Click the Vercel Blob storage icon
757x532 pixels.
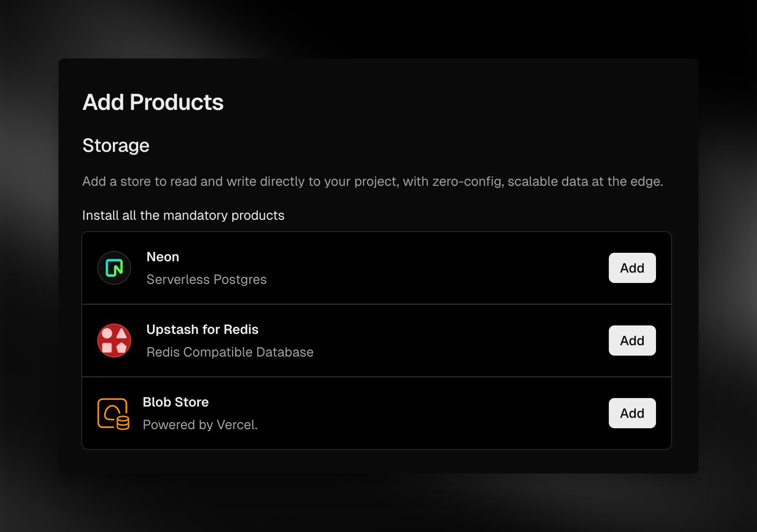[x=114, y=413]
